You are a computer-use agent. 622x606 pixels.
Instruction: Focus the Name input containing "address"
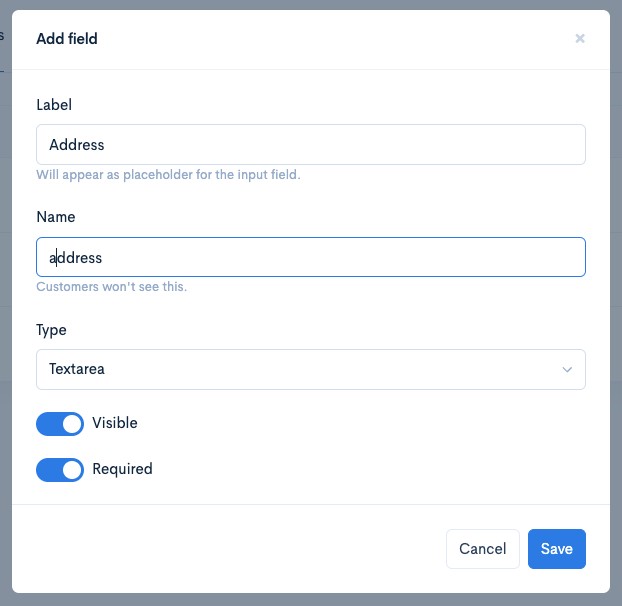point(311,257)
